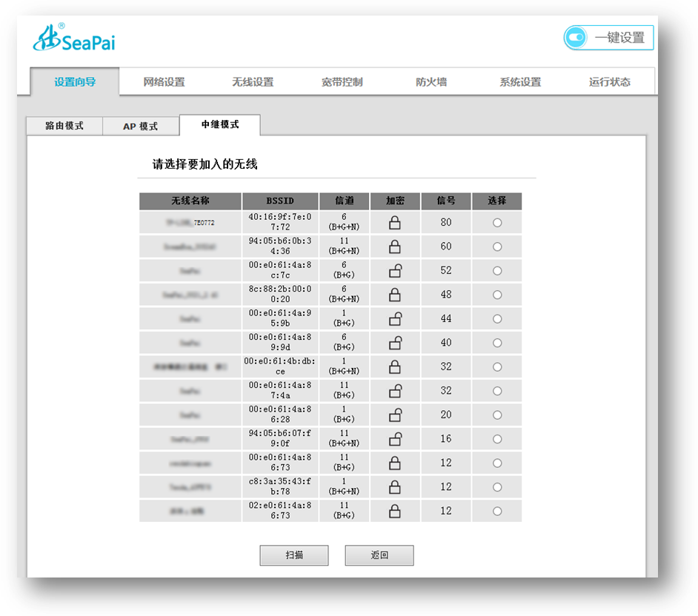This screenshot has width=698, height=616.
Task: Click the BSSID column header
Action: [280, 201]
